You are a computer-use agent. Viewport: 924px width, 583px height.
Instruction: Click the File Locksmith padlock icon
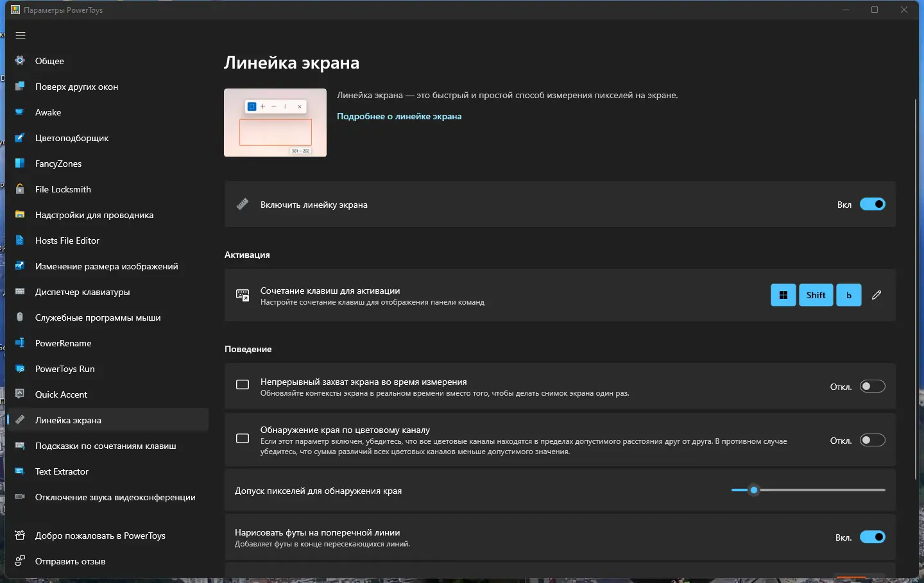click(20, 189)
